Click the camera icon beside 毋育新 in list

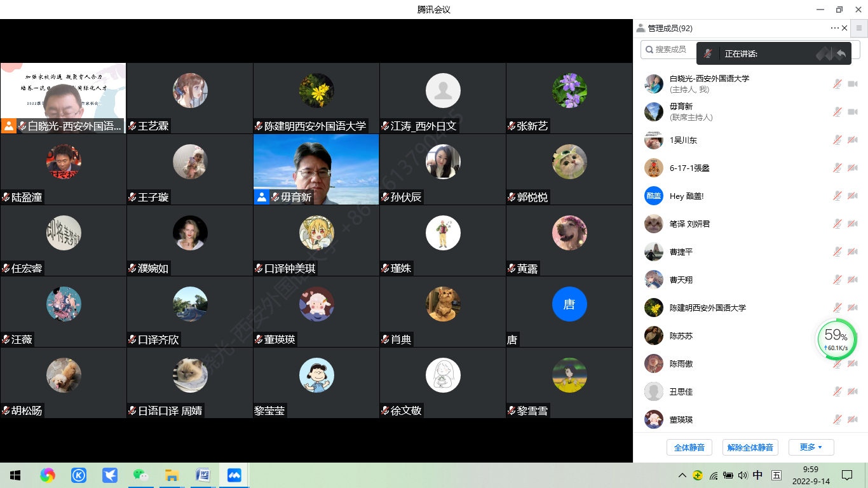tap(853, 112)
